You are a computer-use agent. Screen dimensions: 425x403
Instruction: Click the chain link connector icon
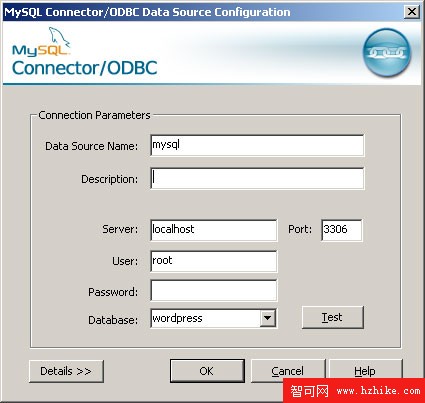pos(387,52)
